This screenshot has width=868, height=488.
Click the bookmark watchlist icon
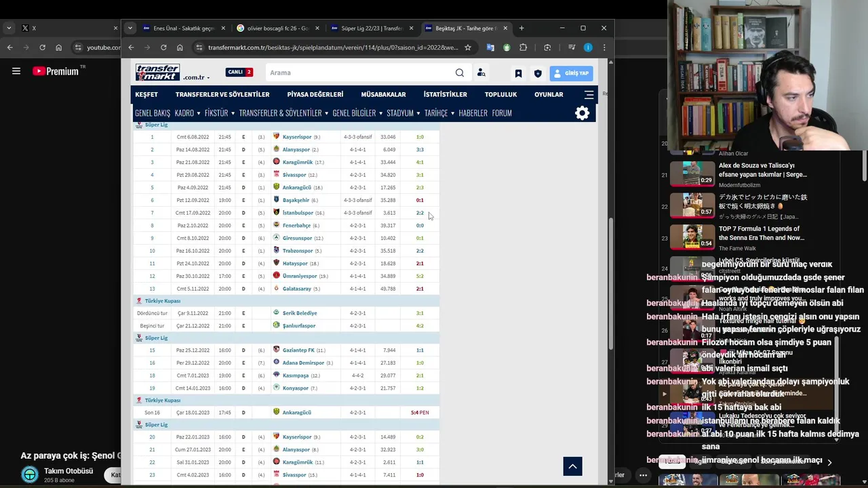coord(518,73)
